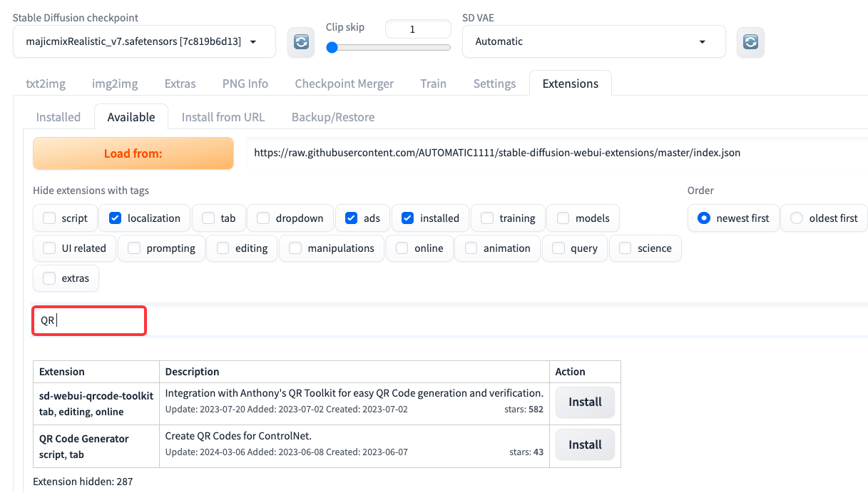Install the QR Code Generator extension
The height and width of the screenshot is (493, 868).
coord(585,445)
